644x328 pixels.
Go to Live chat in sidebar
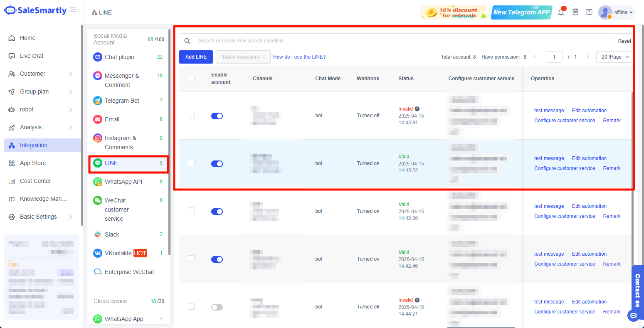(32, 56)
